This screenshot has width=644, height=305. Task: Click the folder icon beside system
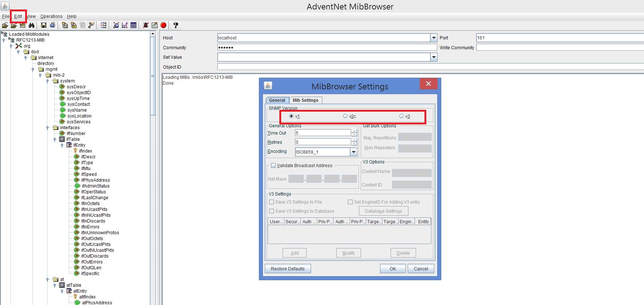point(55,81)
